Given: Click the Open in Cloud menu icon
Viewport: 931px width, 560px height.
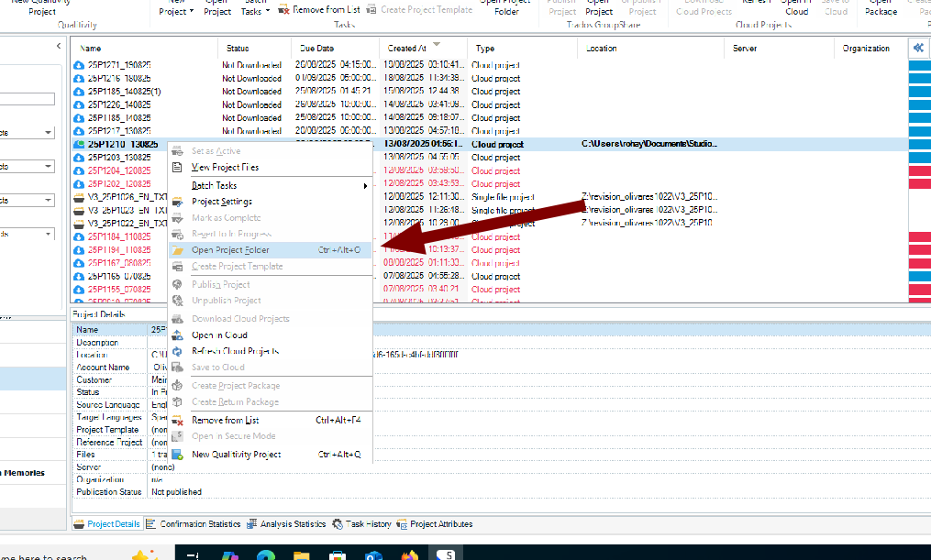Looking at the screenshot, I should pos(178,335).
